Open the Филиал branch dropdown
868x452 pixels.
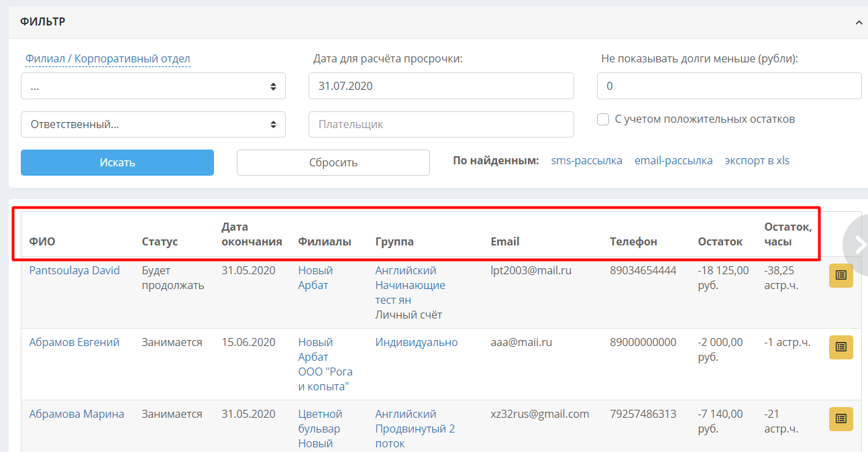[153, 86]
